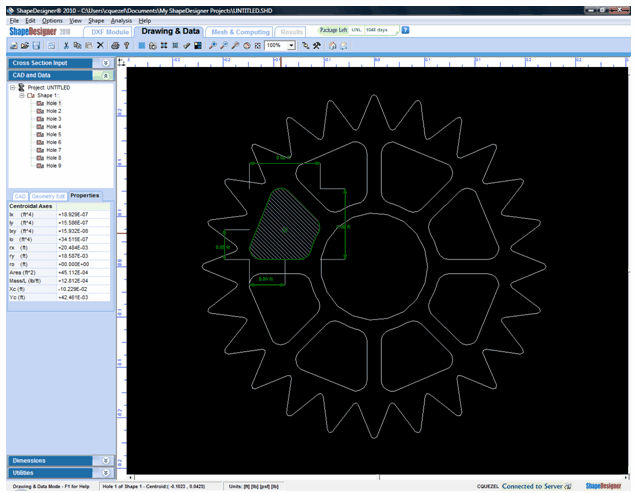636x493 pixels.
Task: Collapse the CAD and Data panel
Action: point(105,75)
